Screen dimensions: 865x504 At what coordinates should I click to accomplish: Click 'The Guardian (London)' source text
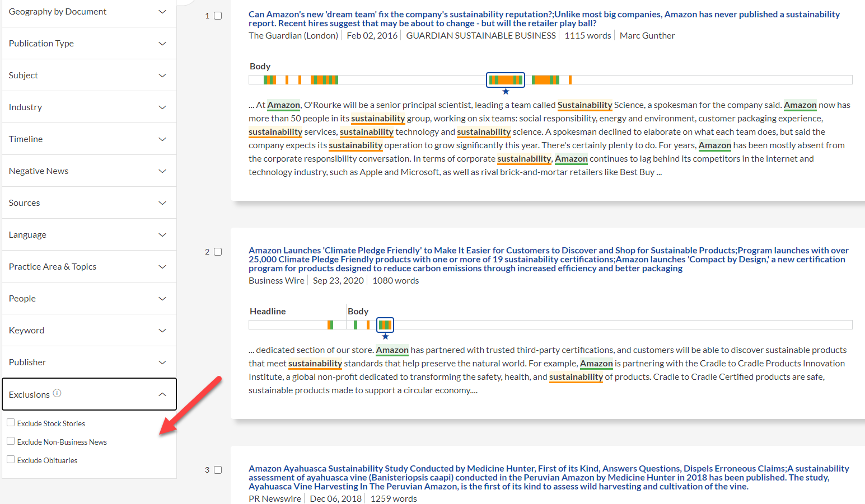pos(293,35)
